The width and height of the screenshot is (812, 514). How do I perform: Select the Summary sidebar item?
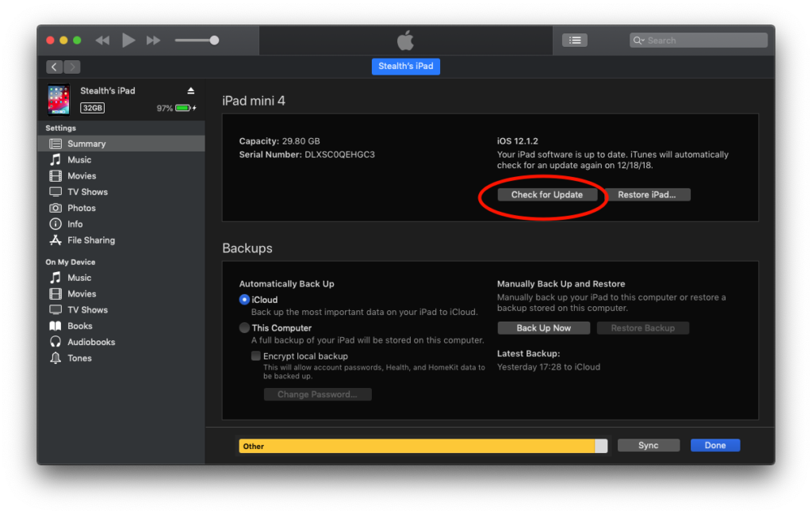point(86,144)
